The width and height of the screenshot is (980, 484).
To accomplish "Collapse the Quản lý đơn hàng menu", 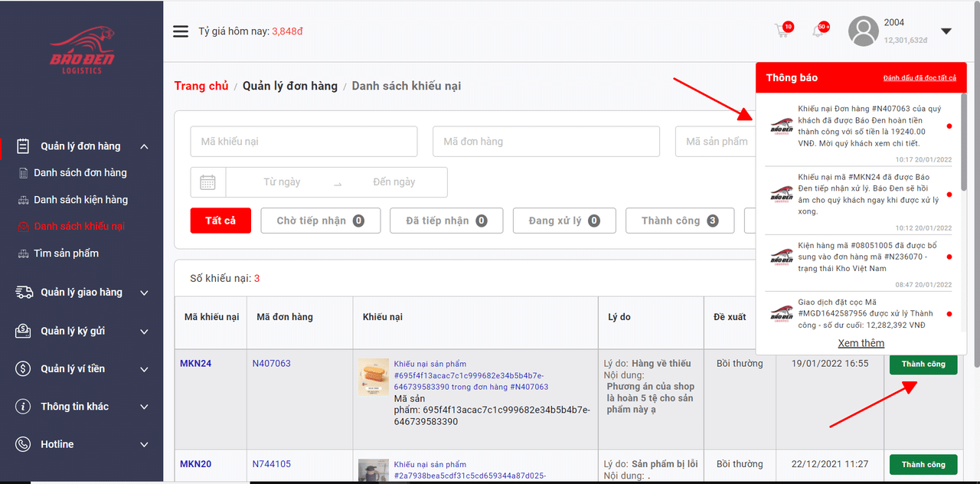I will pyautogui.click(x=144, y=146).
